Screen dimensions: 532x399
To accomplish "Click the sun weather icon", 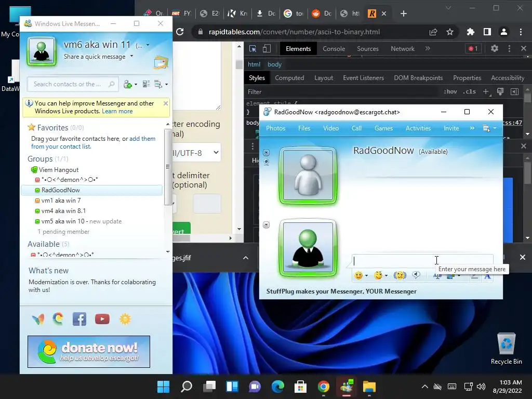I will click(x=125, y=319).
